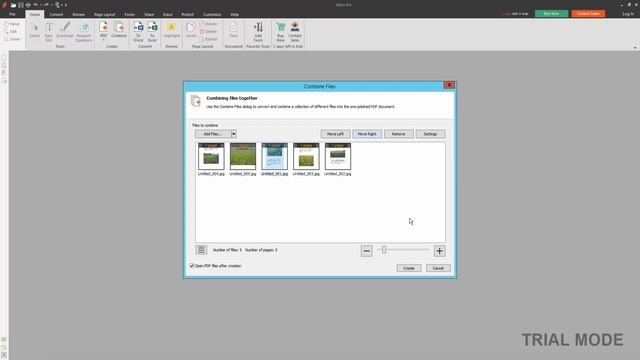The width and height of the screenshot is (640, 360).
Task: Click the Extract page option in ribbon
Action: click(209, 39)
